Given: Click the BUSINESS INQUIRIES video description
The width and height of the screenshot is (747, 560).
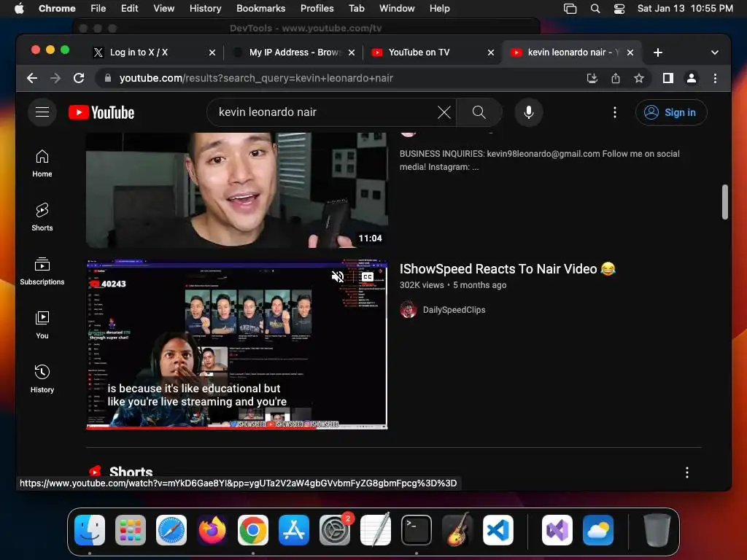Looking at the screenshot, I should coord(539,160).
